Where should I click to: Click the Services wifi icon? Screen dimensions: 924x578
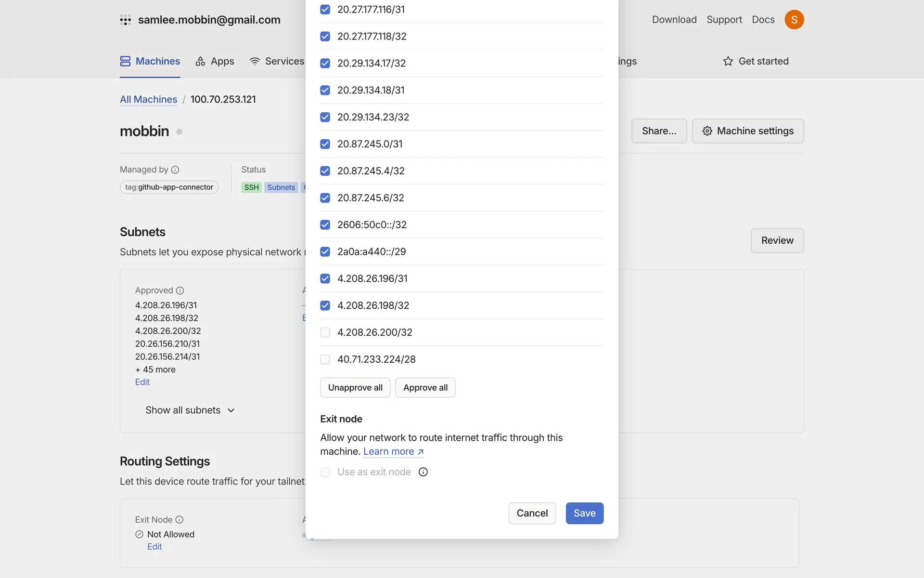coord(255,61)
